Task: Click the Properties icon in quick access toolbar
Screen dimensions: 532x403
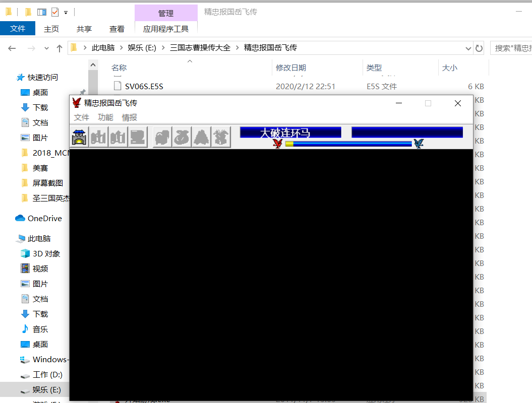Action: pyautogui.click(x=42, y=13)
